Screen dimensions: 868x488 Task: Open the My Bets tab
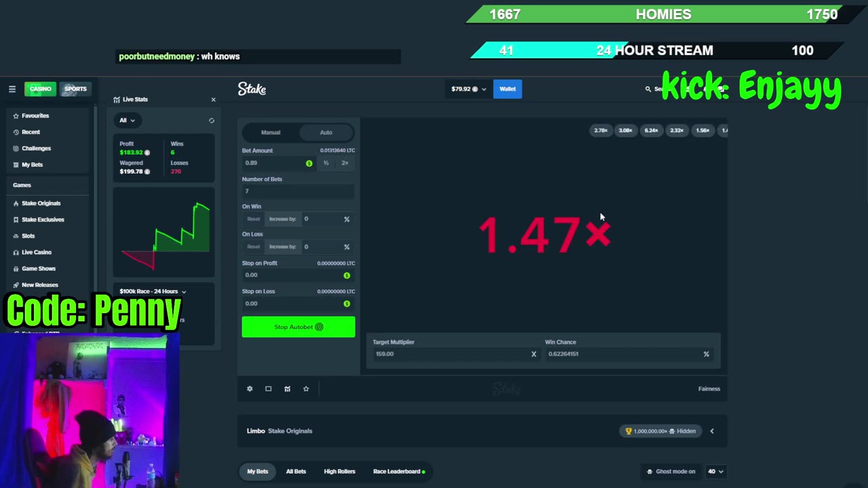(258, 472)
